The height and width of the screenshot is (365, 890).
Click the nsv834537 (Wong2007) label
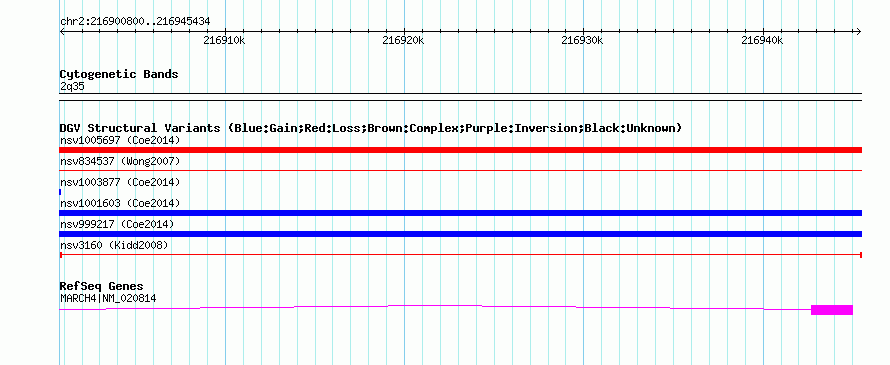pyautogui.click(x=120, y=161)
